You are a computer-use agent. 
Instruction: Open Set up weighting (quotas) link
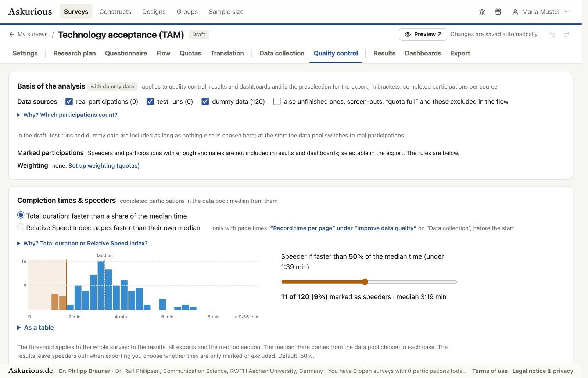104,166
